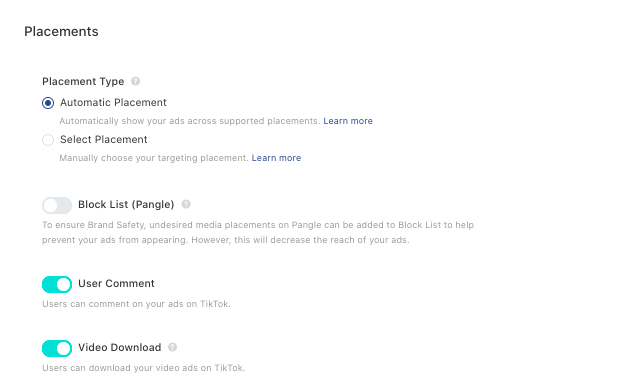Click the Video Download question mark icon
642x389 pixels.
coord(172,347)
